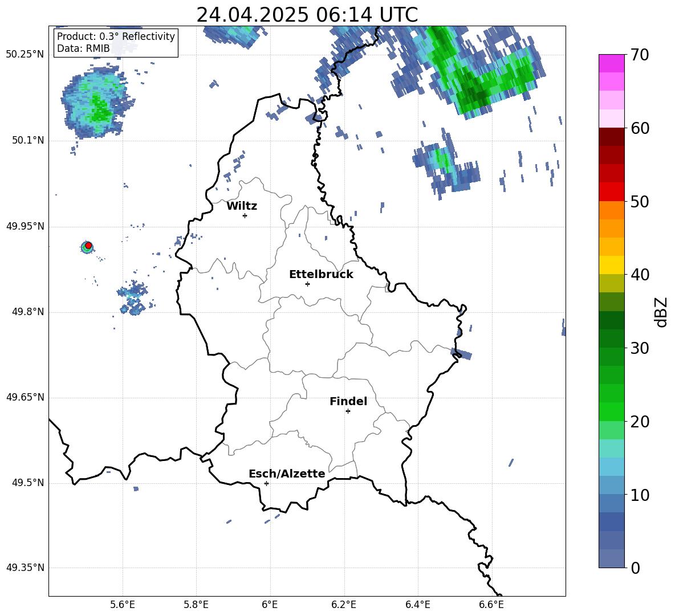This screenshot has width=675, height=616.
Task: Click the 49.65°N latitude label
Action: [25, 397]
